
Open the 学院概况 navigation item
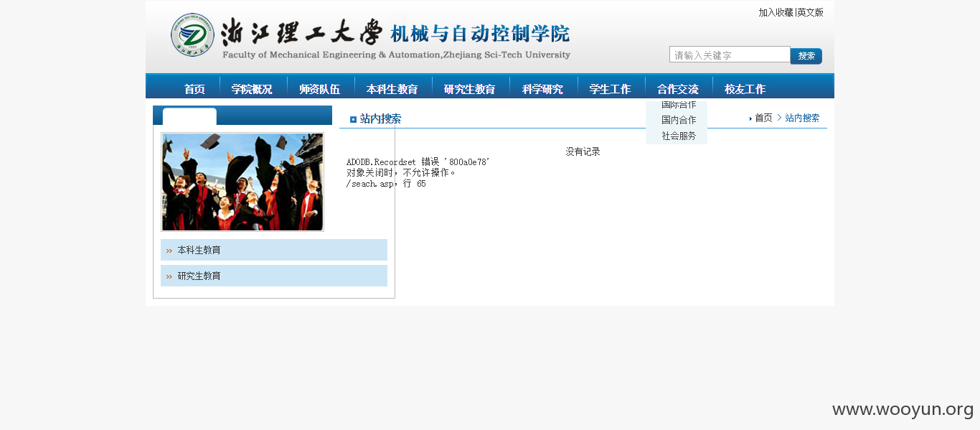pos(252,89)
